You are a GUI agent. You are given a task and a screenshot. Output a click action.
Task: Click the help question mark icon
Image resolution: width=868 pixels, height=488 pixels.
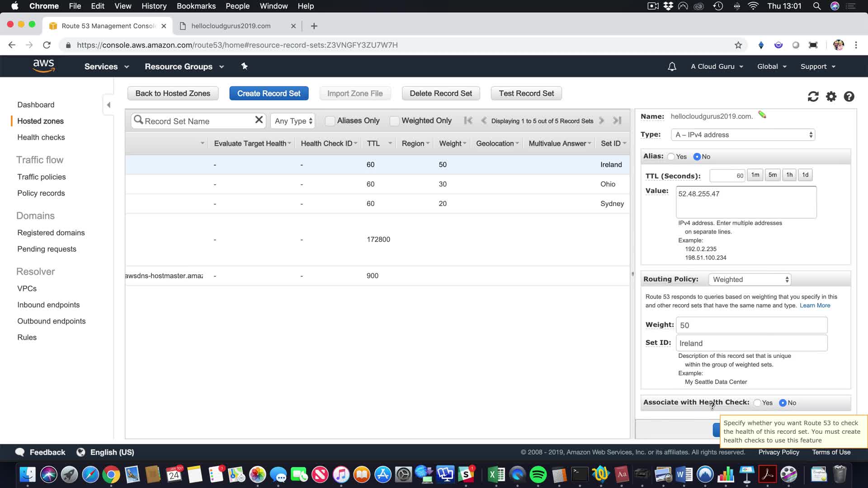(x=849, y=96)
